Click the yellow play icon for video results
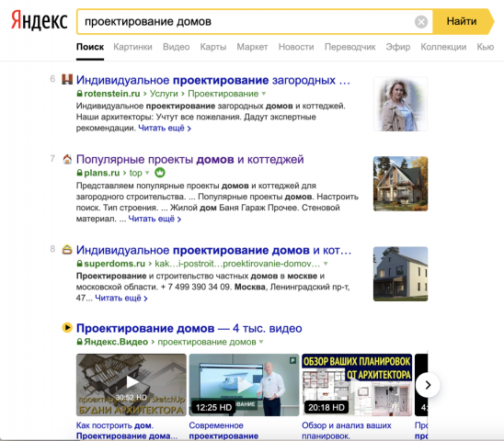 click(x=67, y=328)
